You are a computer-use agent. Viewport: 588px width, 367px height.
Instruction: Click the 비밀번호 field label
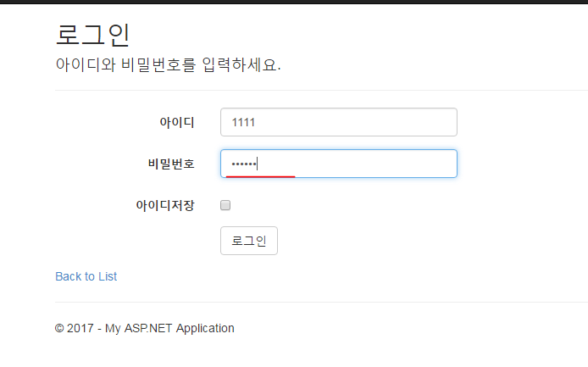click(171, 164)
